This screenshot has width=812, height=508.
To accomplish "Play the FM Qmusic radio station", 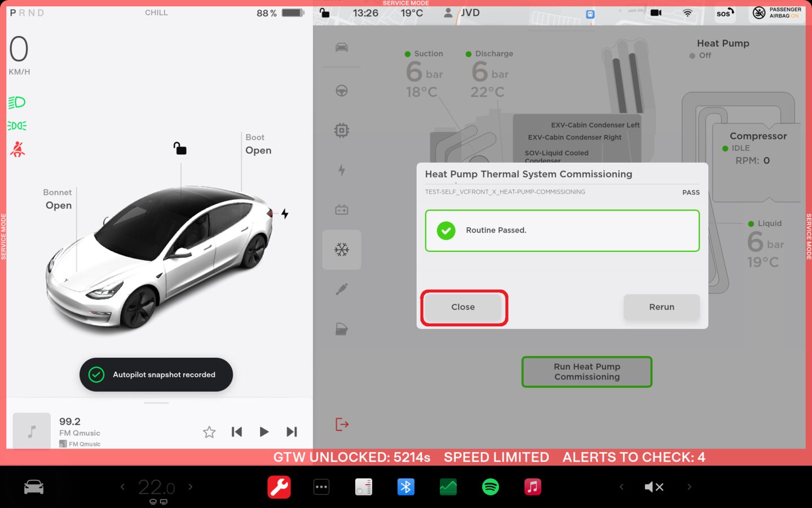I will [x=264, y=432].
